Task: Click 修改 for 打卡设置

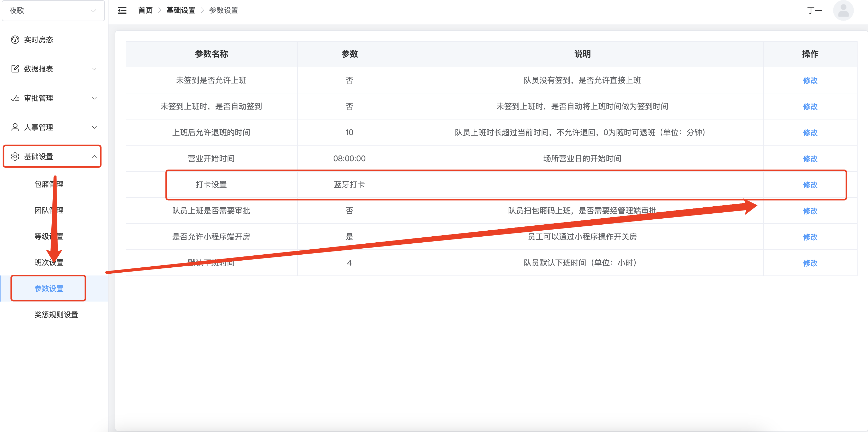Action: coord(810,185)
